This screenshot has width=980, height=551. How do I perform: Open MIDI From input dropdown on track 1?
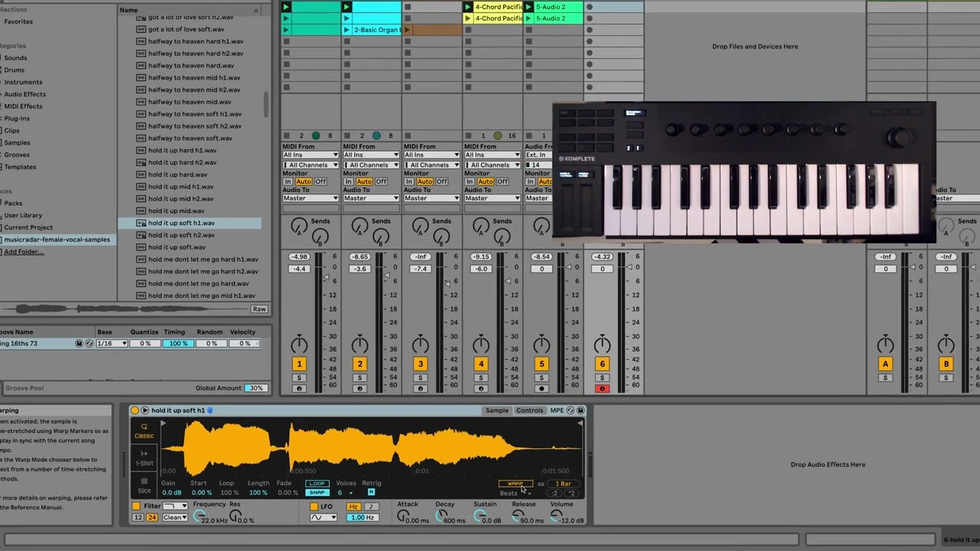pos(310,155)
